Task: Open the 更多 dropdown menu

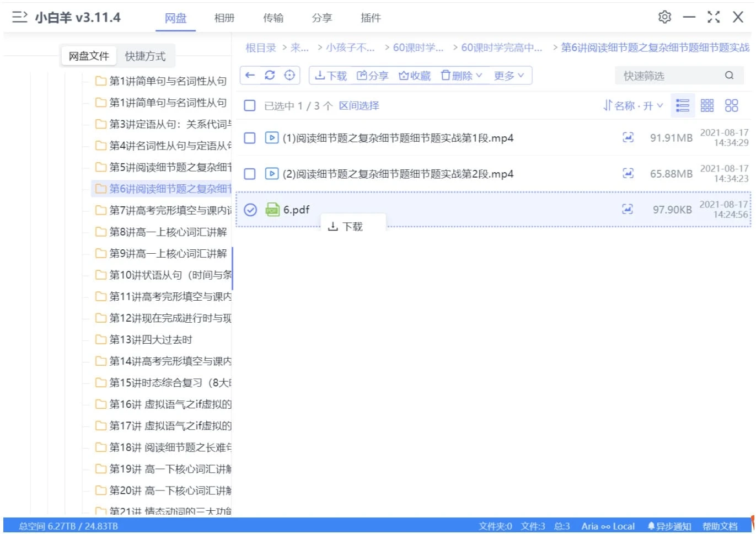Action: [x=508, y=76]
